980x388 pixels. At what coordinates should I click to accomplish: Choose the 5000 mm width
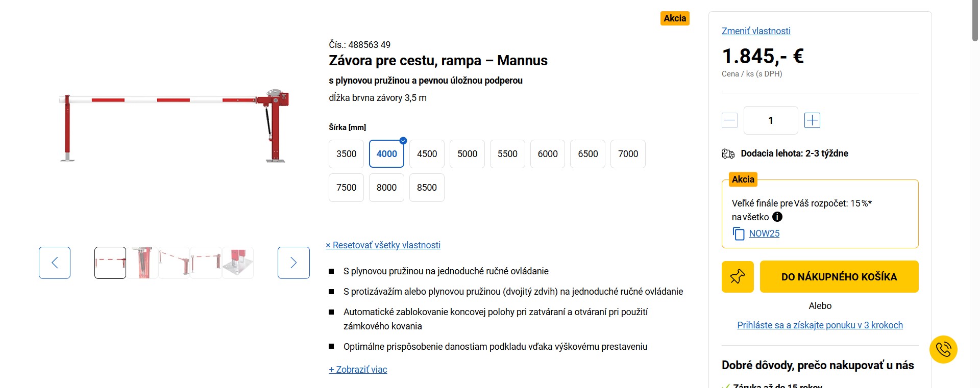467,154
